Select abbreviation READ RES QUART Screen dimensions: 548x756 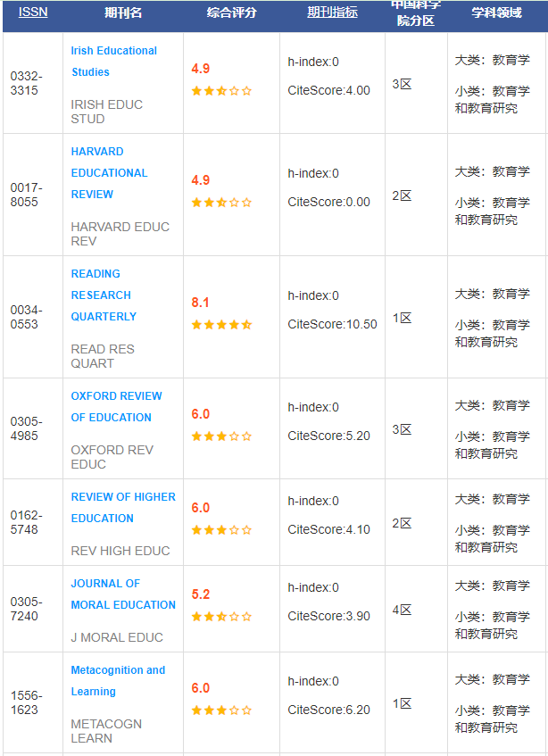point(103,356)
